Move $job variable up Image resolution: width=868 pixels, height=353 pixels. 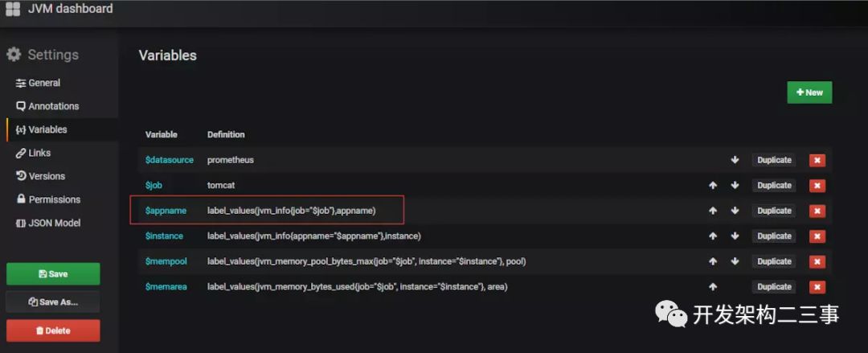pos(713,185)
